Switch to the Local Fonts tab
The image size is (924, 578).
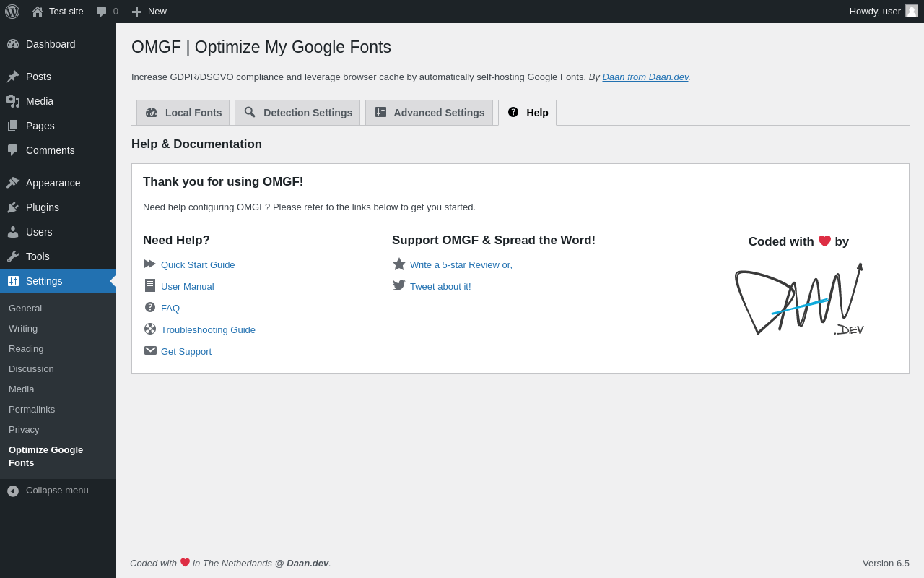pos(183,113)
